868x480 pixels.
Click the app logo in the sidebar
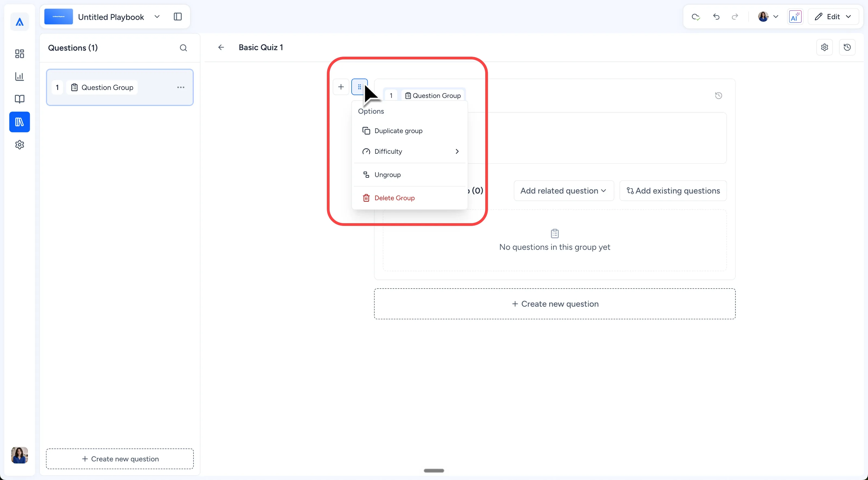pos(20,22)
